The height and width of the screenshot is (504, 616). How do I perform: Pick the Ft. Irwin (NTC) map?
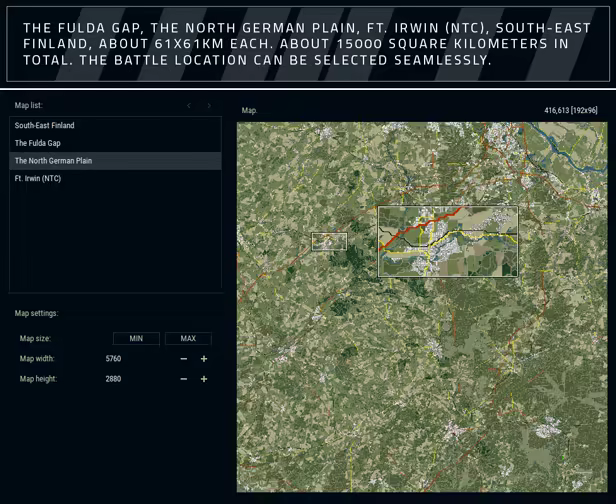(38, 178)
